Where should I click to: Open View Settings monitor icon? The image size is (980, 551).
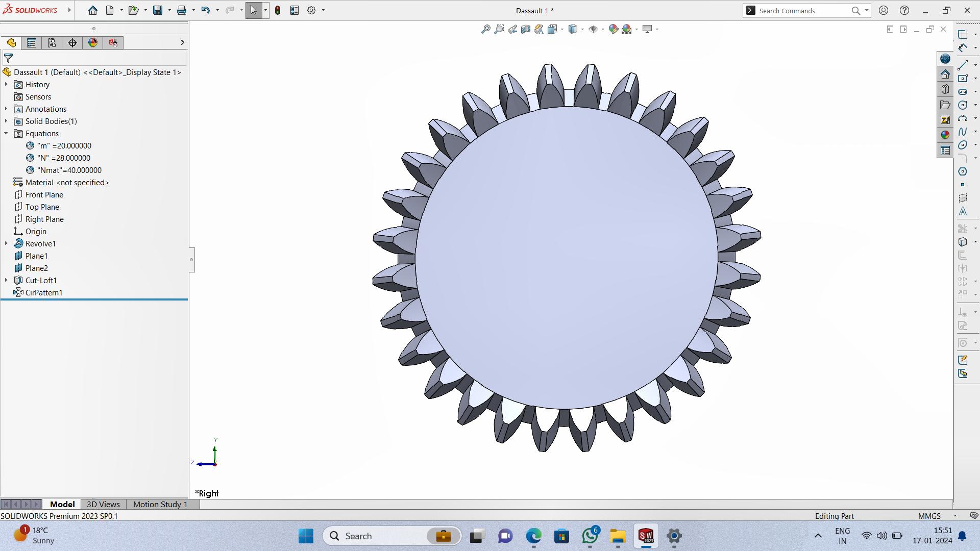pos(647,29)
